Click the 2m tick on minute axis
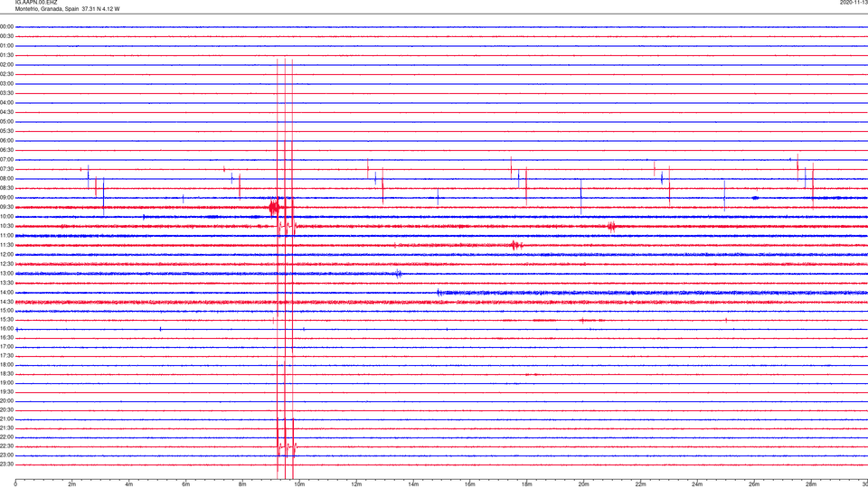Screen dimensions: 868x488 click(72, 484)
